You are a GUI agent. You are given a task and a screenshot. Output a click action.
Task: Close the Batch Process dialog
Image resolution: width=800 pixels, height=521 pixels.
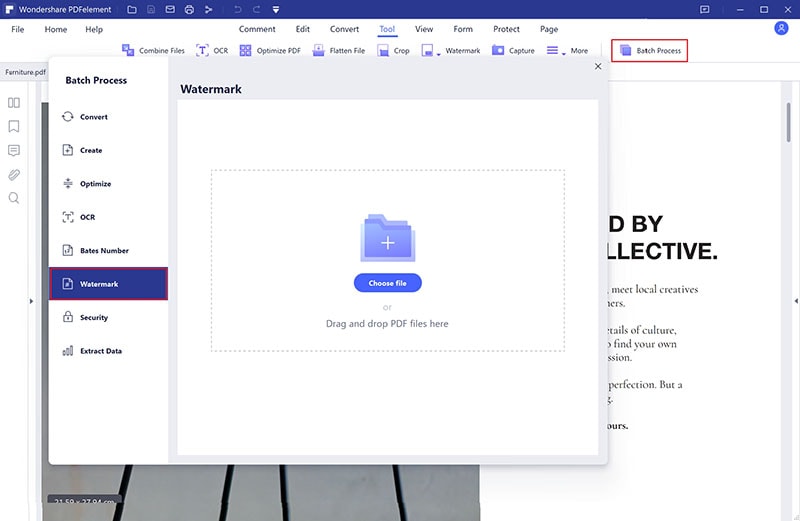tap(598, 66)
